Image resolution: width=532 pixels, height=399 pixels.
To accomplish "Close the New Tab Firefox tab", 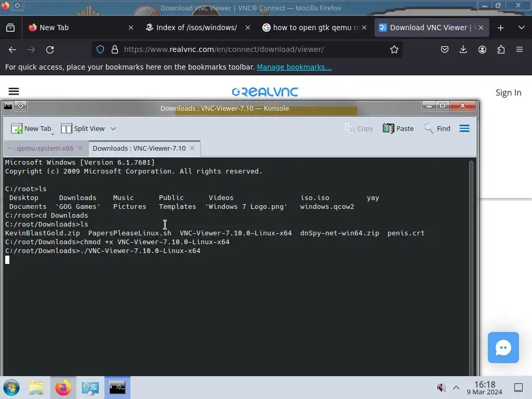I will [x=131, y=28].
